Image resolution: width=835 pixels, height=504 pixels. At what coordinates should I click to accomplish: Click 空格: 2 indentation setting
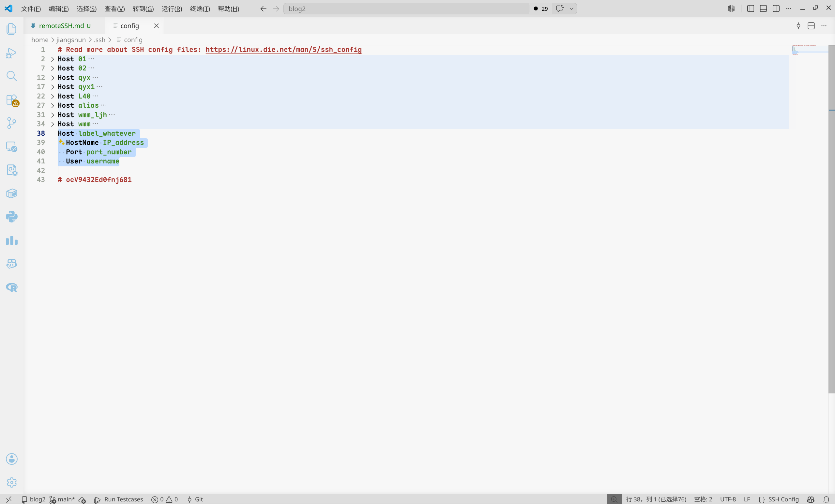703,499
